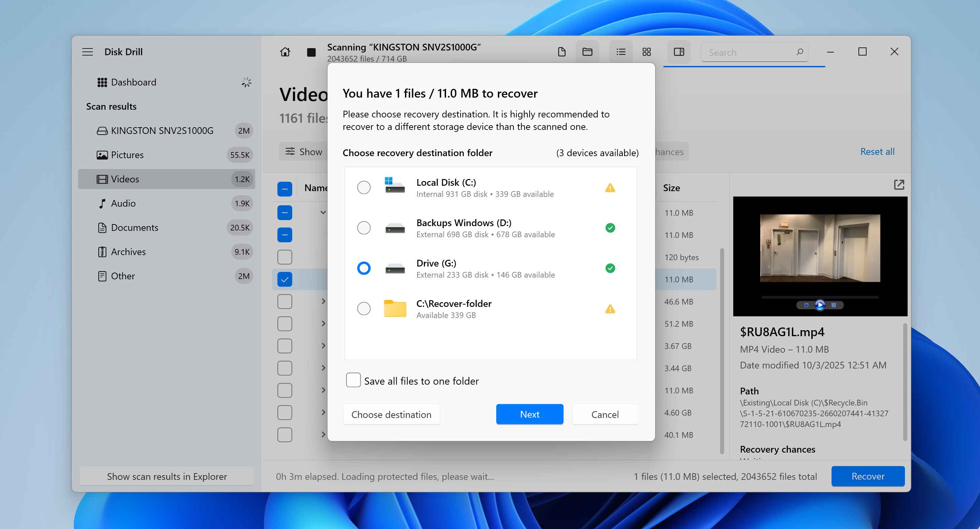Expand the row with 3.67 GB size
980x529 pixels.
click(x=324, y=346)
